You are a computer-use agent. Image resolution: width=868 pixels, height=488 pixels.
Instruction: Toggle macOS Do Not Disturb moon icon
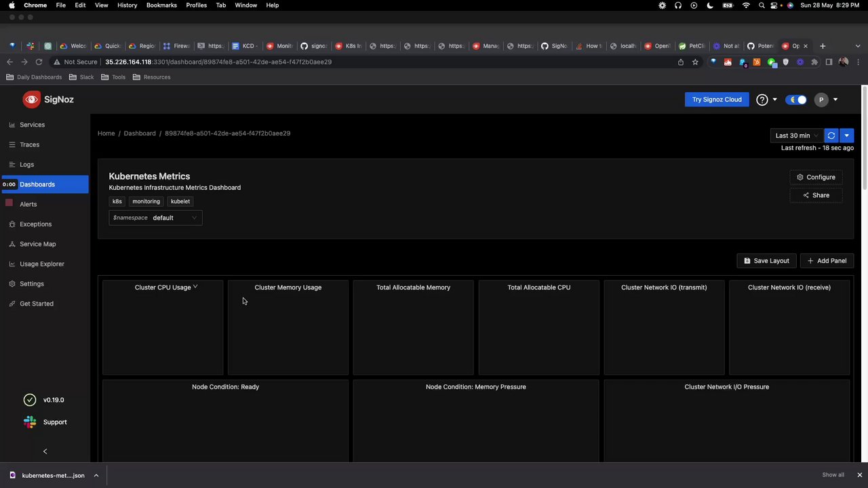click(x=710, y=5)
